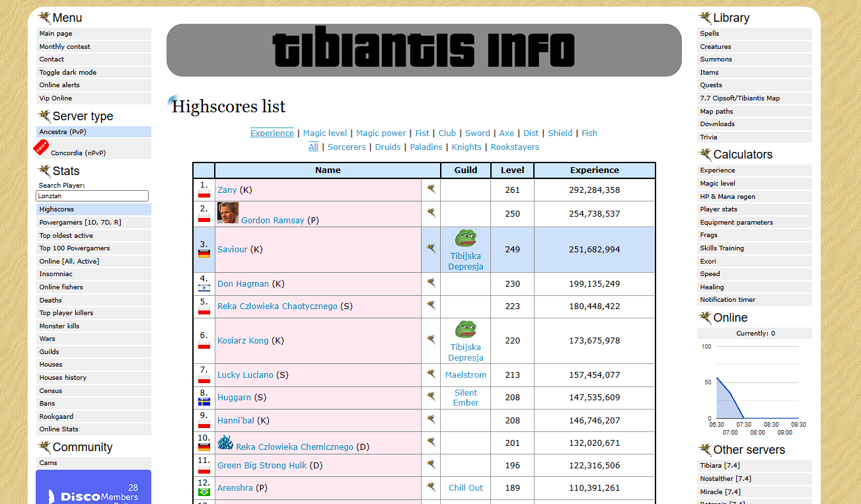
Task: Click the Polish flag in Zany's row
Action: click(204, 194)
